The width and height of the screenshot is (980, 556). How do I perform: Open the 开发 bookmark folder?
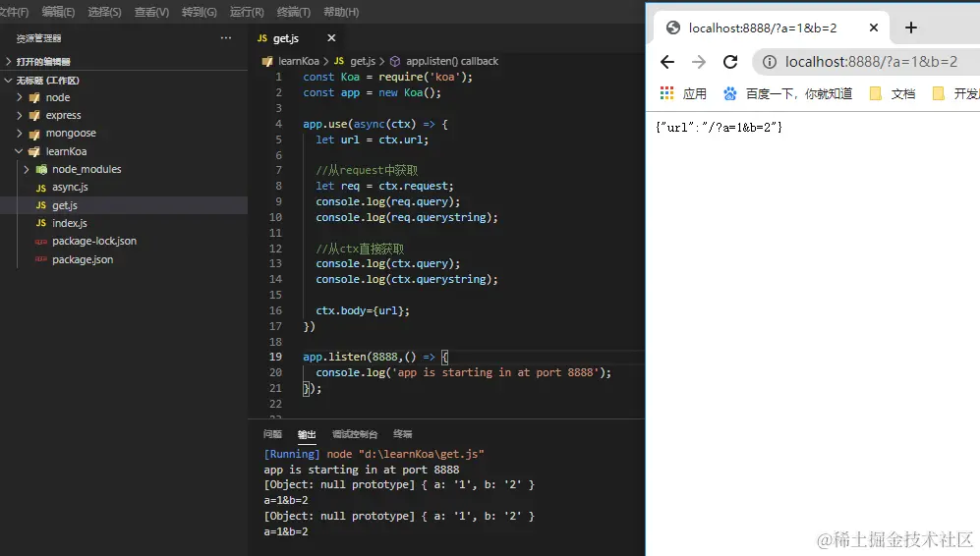(955, 93)
